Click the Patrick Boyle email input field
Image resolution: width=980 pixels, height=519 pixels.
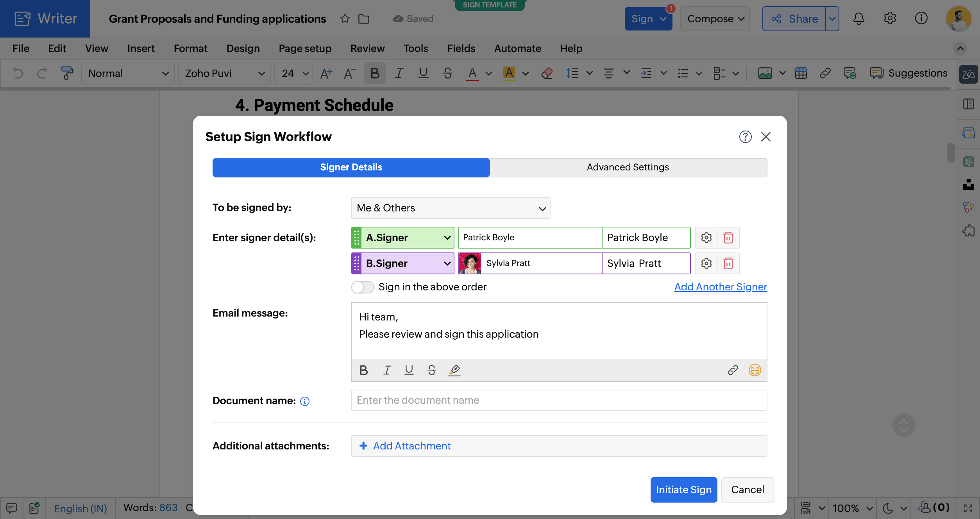pyautogui.click(x=530, y=238)
